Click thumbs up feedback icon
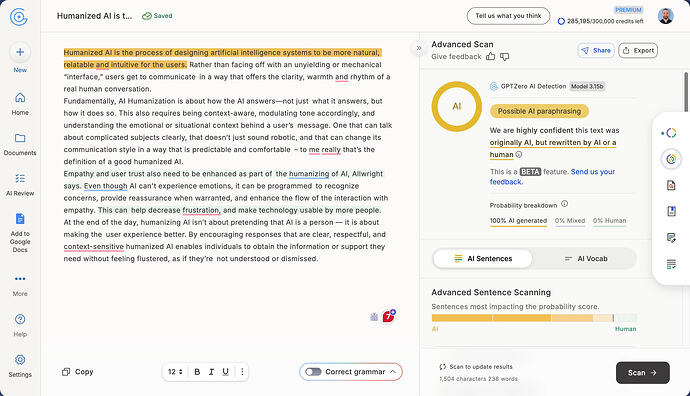The width and height of the screenshot is (690, 396). pos(490,56)
